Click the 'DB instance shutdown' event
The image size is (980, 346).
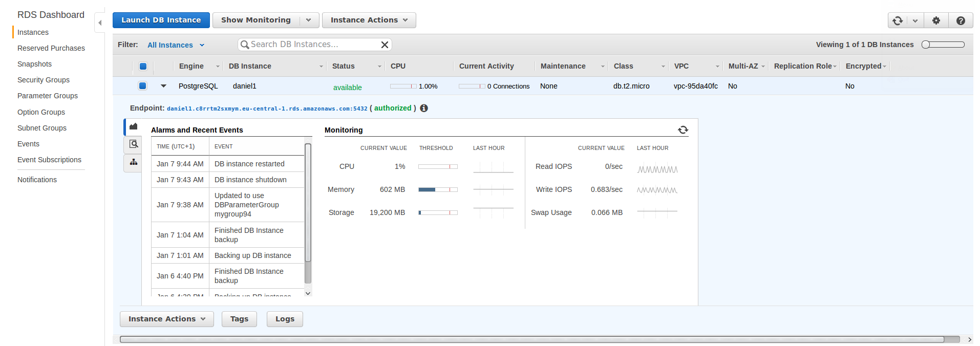(250, 180)
